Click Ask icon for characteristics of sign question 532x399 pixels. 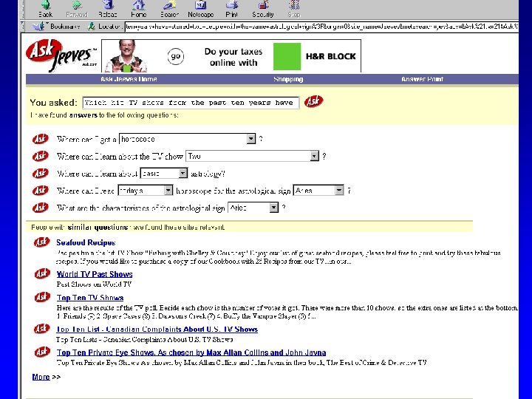pyautogui.click(x=41, y=208)
